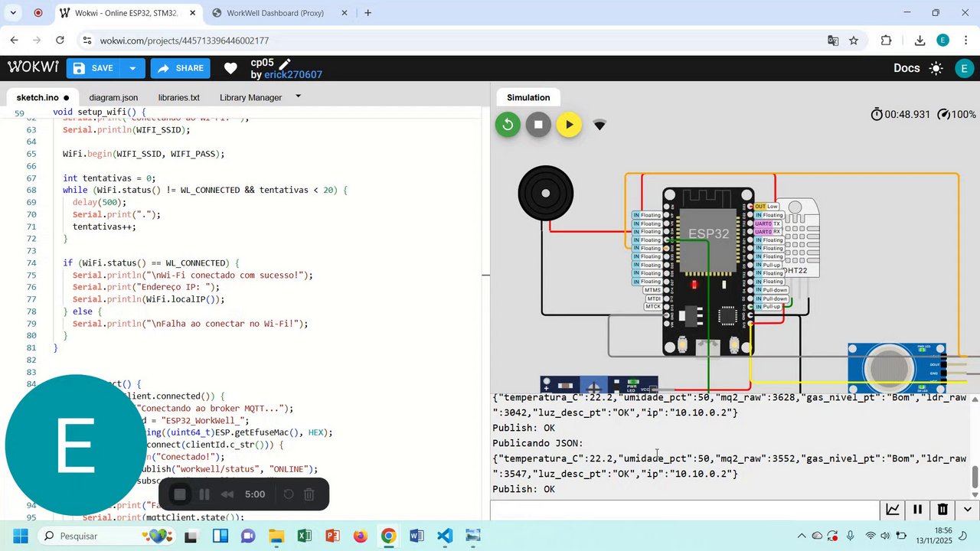Open browser downloads
Image resolution: width=980 pixels, height=551 pixels.
point(920,41)
